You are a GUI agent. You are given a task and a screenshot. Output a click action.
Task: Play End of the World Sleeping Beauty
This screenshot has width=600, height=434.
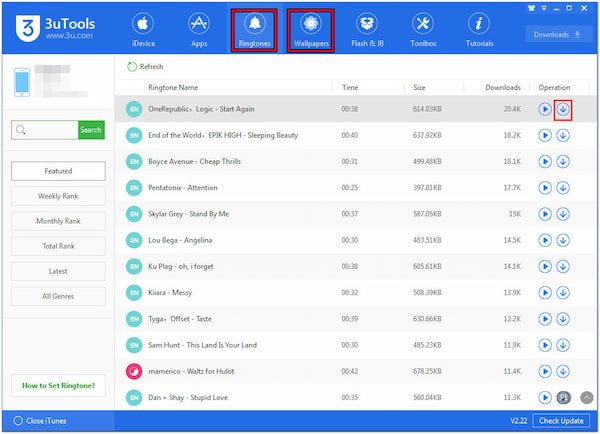(545, 135)
